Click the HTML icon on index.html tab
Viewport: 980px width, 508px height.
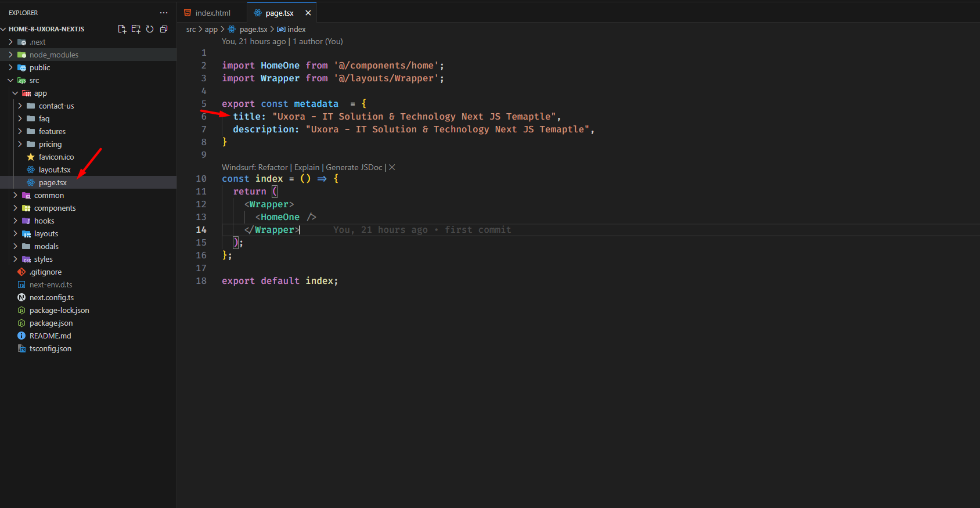pos(188,13)
